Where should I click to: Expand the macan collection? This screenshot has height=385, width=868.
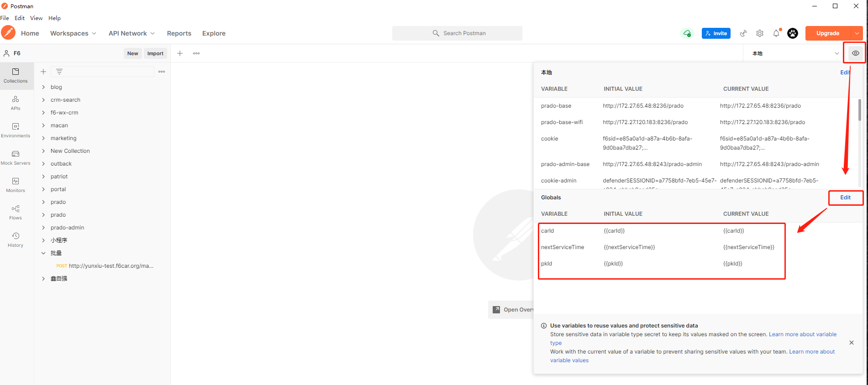pyautogui.click(x=43, y=125)
